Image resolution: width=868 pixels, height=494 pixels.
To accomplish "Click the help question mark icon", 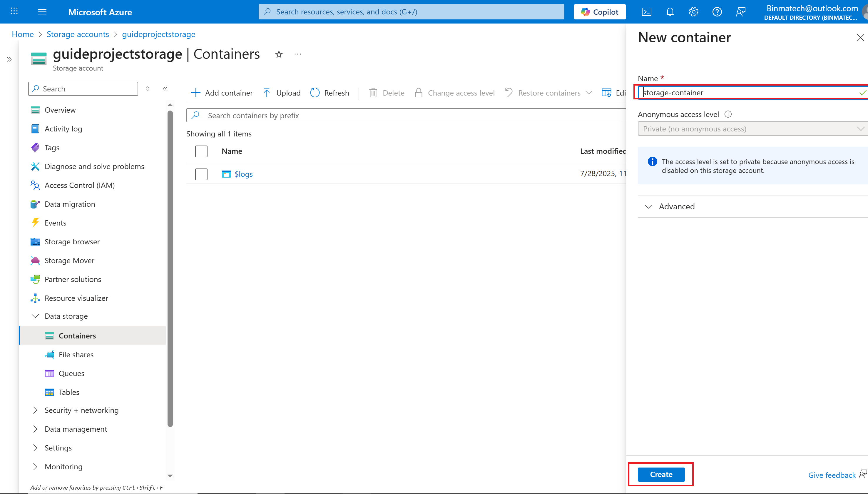I will pos(717,12).
